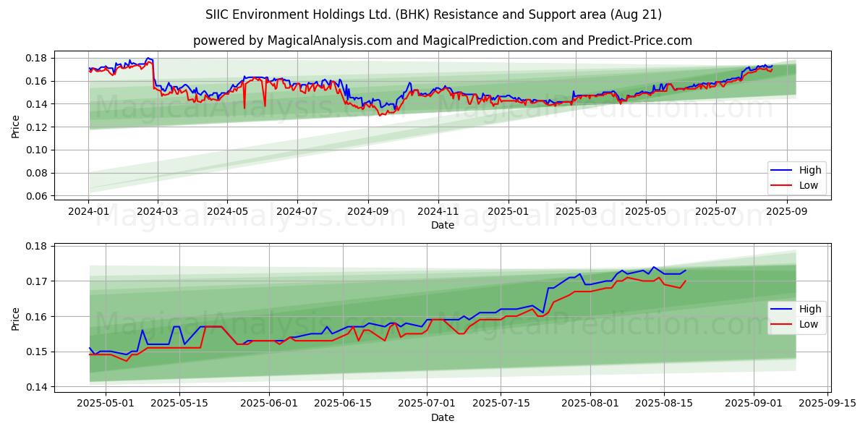
Task: Select the 2025-05-01 date tick label
Action: click(x=106, y=404)
